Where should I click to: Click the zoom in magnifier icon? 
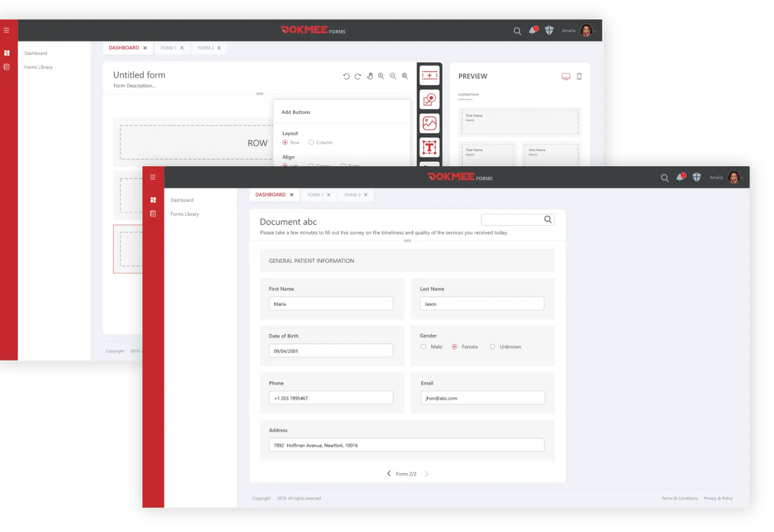click(x=381, y=76)
